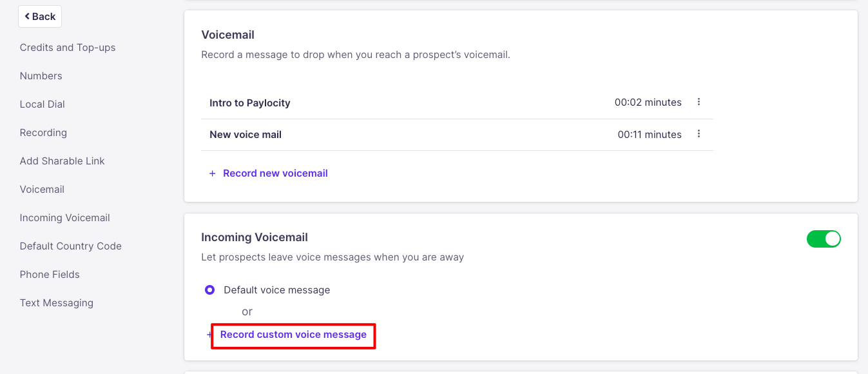Navigate to Recording settings
Screen dimensions: 868x374
43,133
